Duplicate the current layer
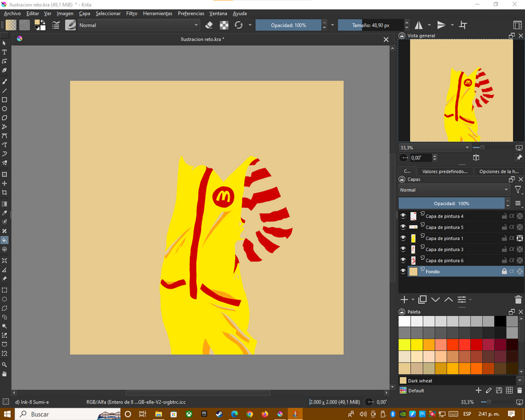Viewport: 525px width, 420px height. pos(422,300)
